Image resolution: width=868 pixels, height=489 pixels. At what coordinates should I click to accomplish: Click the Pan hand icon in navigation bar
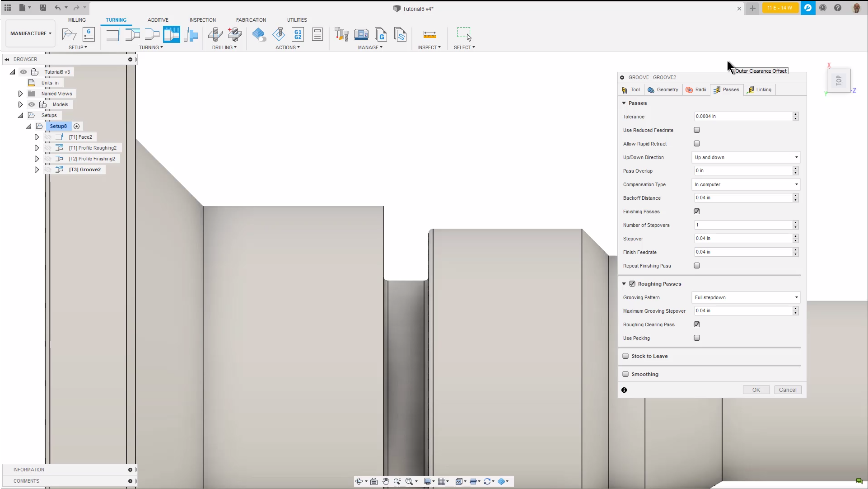(x=386, y=481)
